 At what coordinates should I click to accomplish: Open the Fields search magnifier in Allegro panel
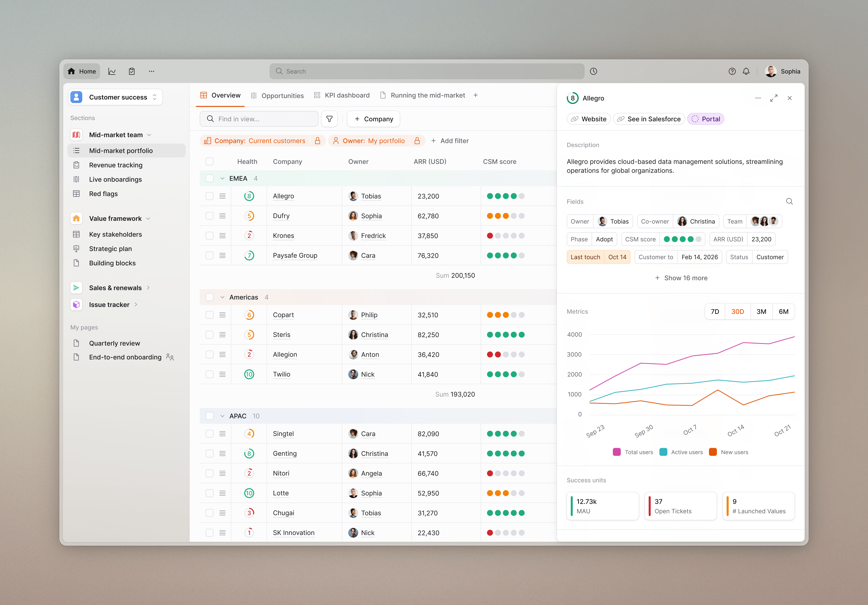[789, 201]
